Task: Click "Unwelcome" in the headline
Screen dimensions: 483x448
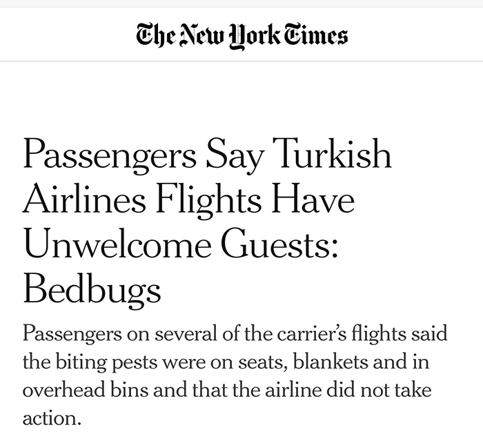Action: pyautogui.click(x=117, y=243)
